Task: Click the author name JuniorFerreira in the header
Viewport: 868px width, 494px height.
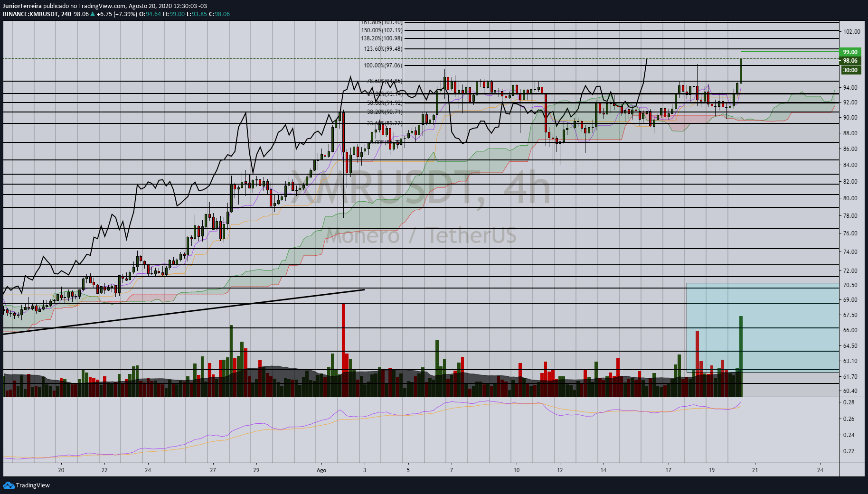Action: coord(22,6)
